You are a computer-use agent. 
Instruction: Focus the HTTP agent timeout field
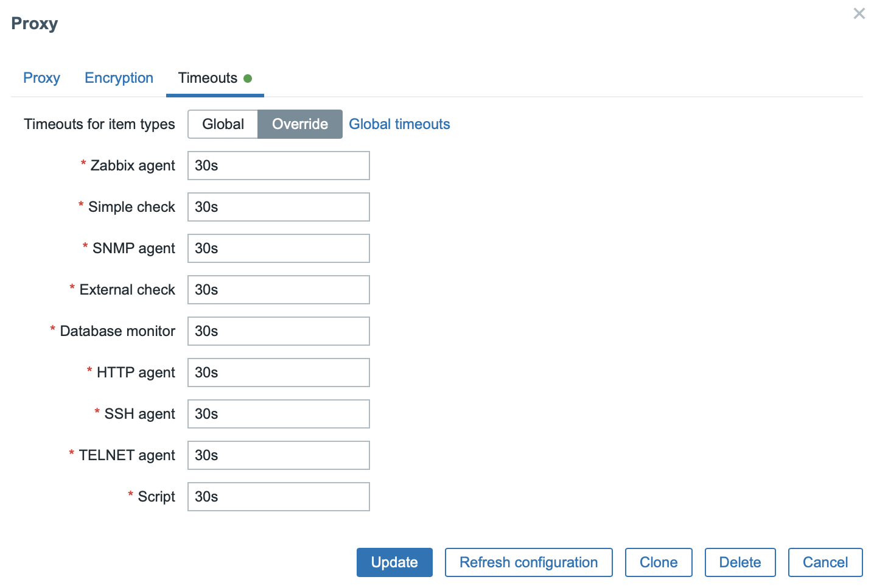(279, 373)
